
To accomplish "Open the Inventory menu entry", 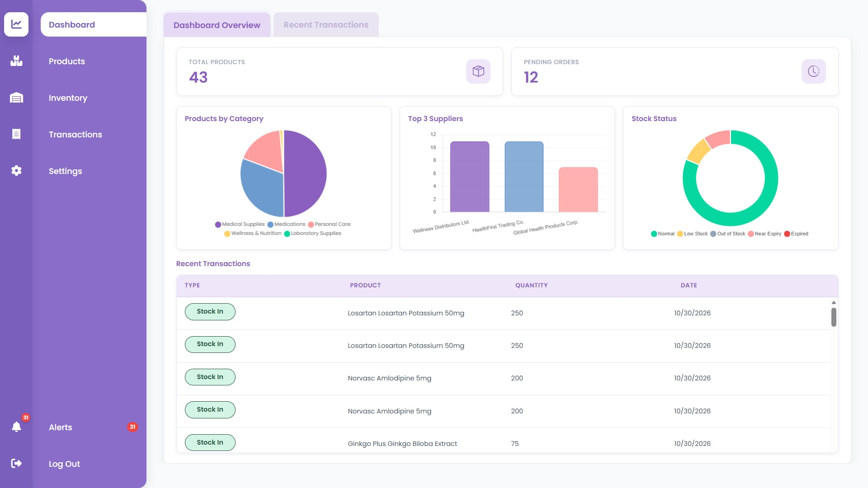I will 68,98.
